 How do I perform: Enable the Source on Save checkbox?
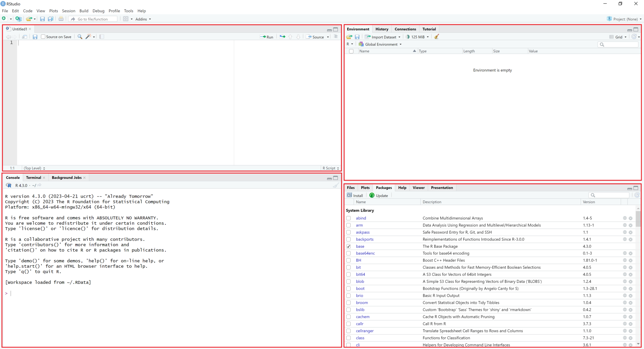pyautogui.click(x=43, y=37)
